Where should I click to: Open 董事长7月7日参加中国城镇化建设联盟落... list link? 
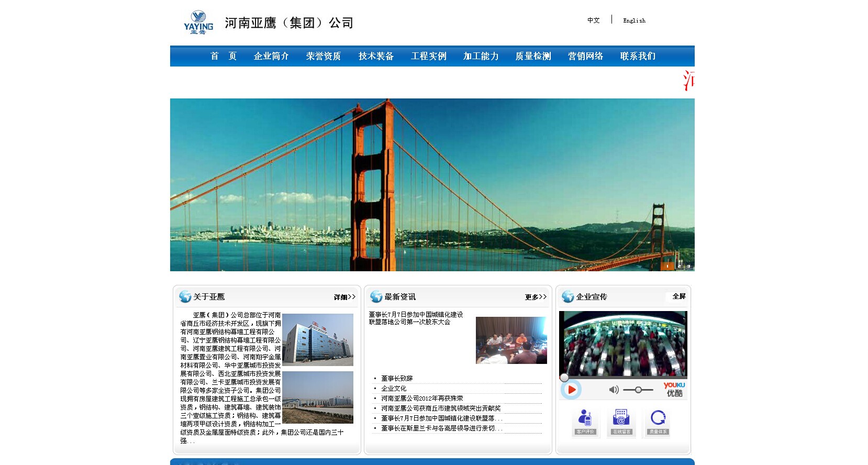click(x=442, y=418)
